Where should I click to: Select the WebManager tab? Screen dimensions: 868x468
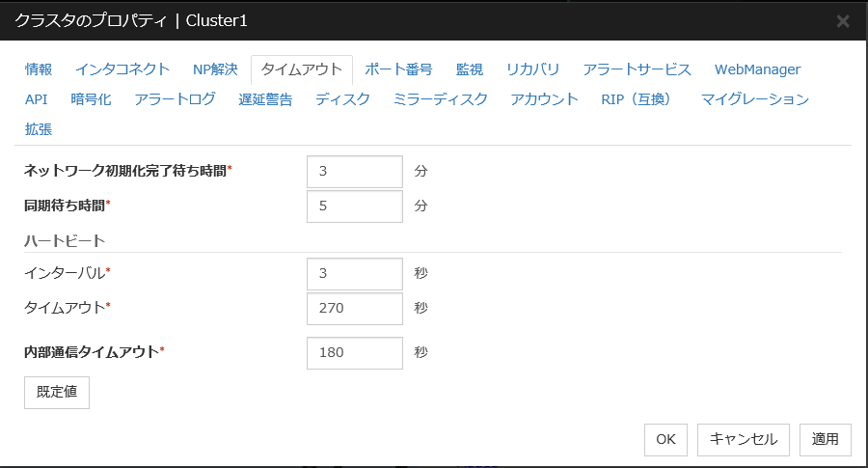click(757, 69)
